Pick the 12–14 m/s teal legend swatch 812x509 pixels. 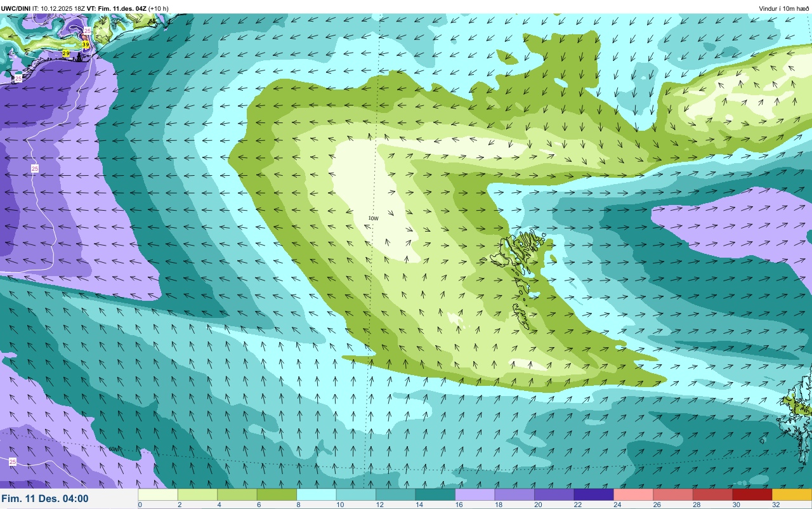[x=396, y=494]
